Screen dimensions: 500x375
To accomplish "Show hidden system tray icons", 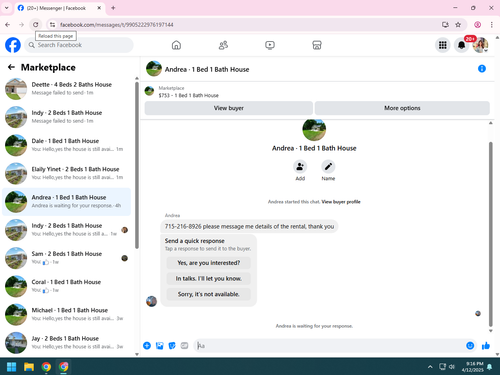I will [430, 367].
